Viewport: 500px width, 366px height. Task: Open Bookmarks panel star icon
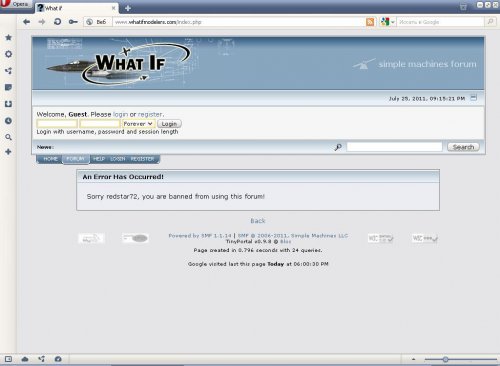9,37
